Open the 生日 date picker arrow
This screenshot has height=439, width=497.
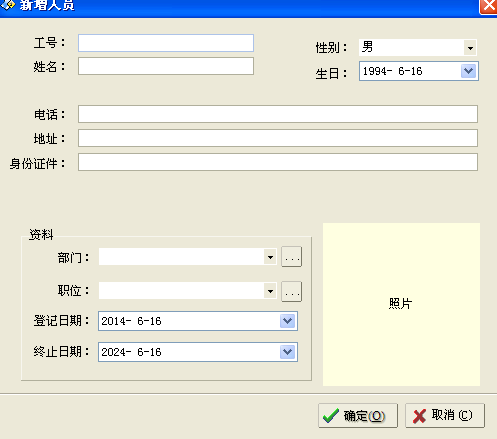coord(468,71)
